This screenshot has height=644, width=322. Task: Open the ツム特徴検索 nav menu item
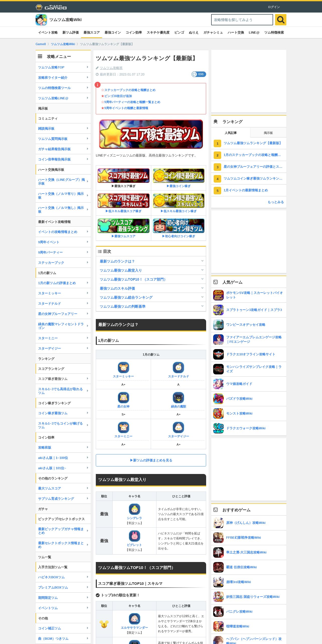(274, 32)
